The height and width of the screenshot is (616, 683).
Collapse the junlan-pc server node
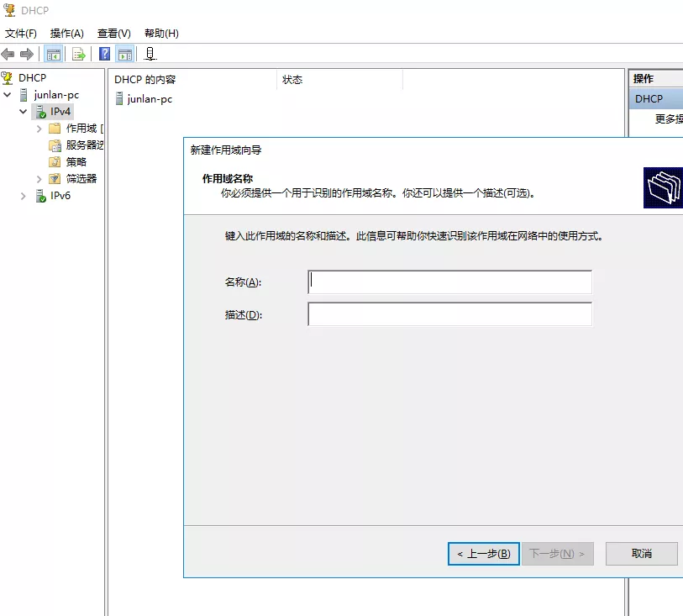8,95
